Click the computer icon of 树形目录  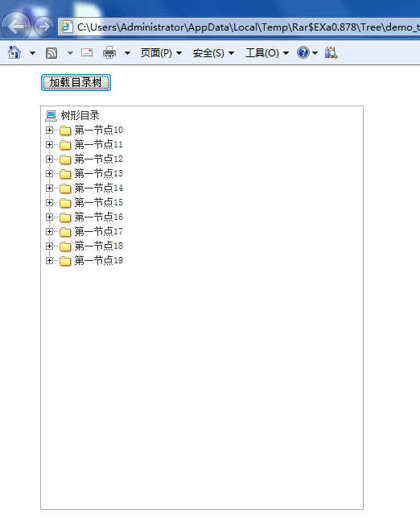[x=51, y=116]
